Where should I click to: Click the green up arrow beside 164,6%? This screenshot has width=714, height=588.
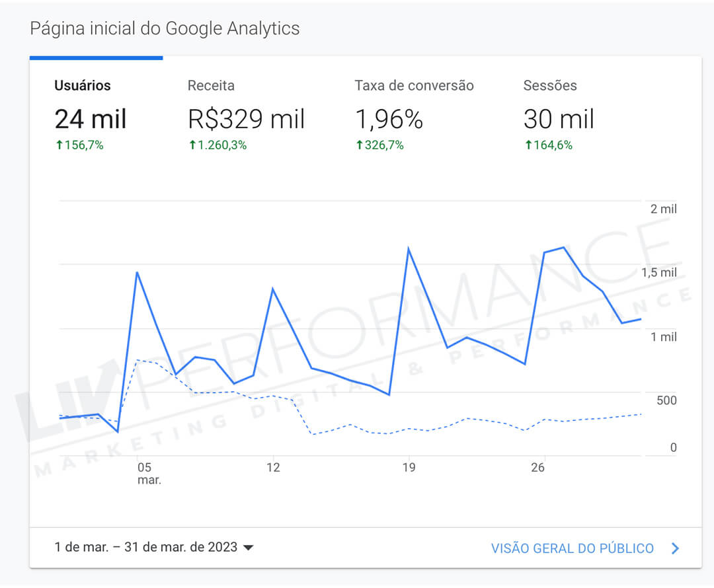[528, 145]
